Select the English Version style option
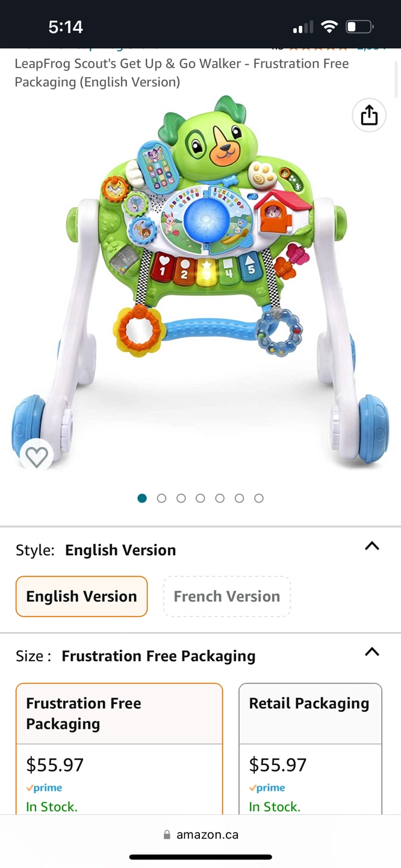The image size is (401, 868). coord(82,596)
